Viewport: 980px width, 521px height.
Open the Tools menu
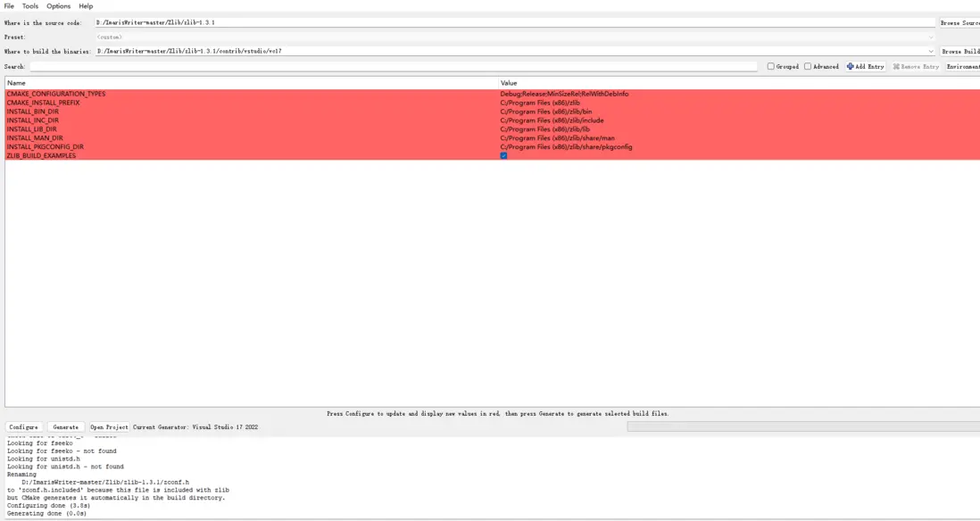[x=30, y=6]
